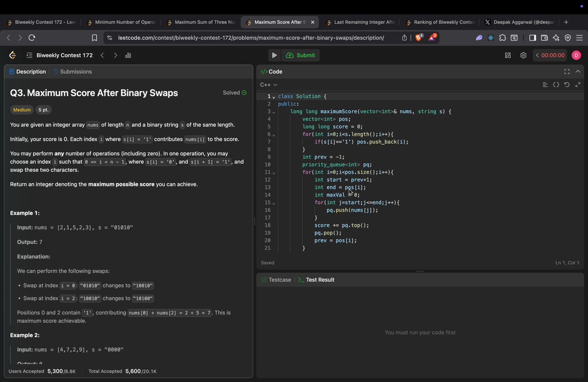
Task: Click the format code icon
Action: [545, 85]
